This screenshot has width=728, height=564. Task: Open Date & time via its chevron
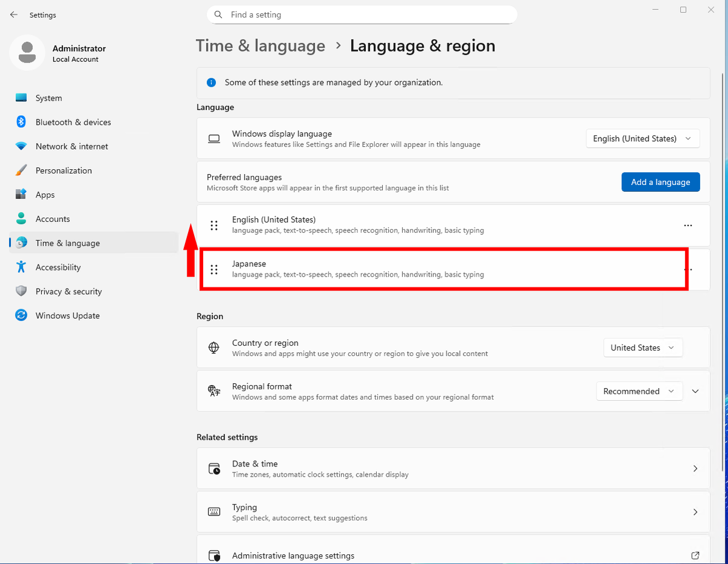point(695,468)
